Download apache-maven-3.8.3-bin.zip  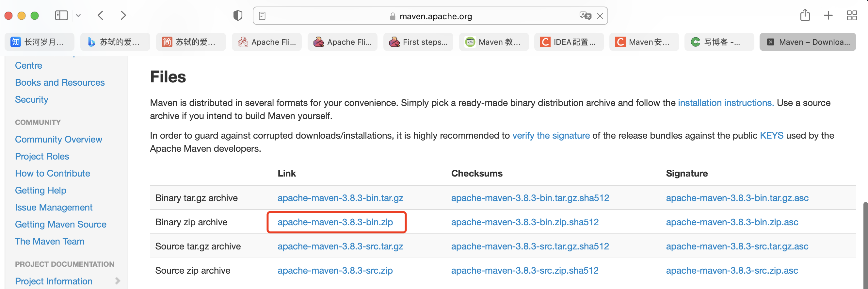[x=335, y=222]
